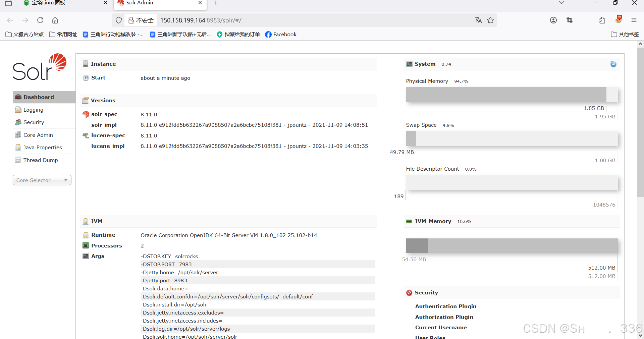644x339 pixels.
Task: Refresh the System statistics
Action: [x=613, y=64]
